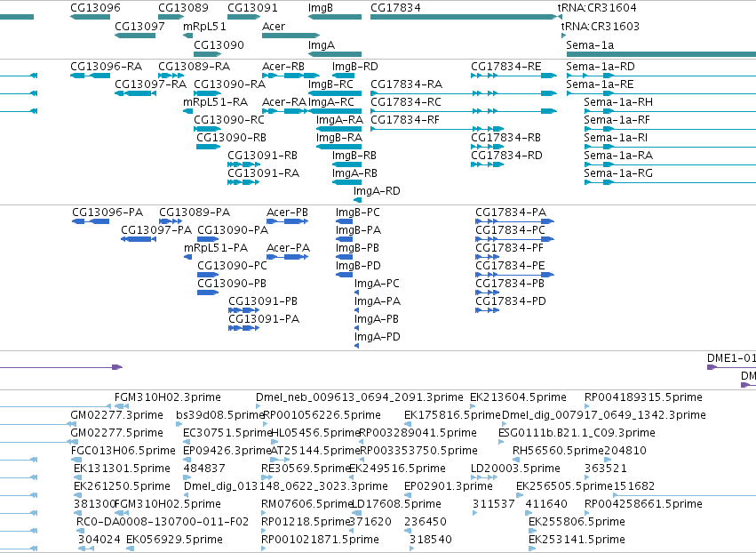Click the Dmel_neb_009613_0694_2091.3prime label
Image resolution: width=756 pixels, height=553 pixels.
[x=359, y=397]
